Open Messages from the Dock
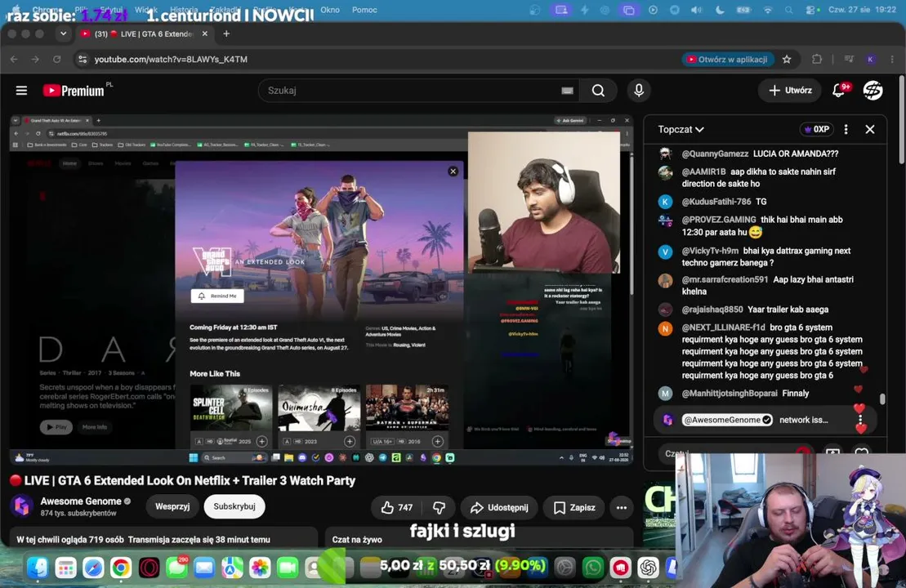Viewport: 906px width, 588px height. coord(176,568)
